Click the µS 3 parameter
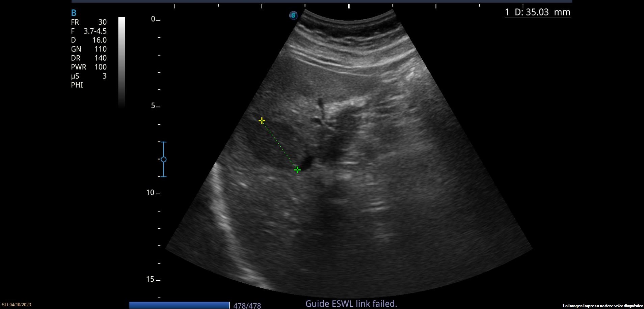The width and height of the screenshot is (644, 309). tap(89, 76)
